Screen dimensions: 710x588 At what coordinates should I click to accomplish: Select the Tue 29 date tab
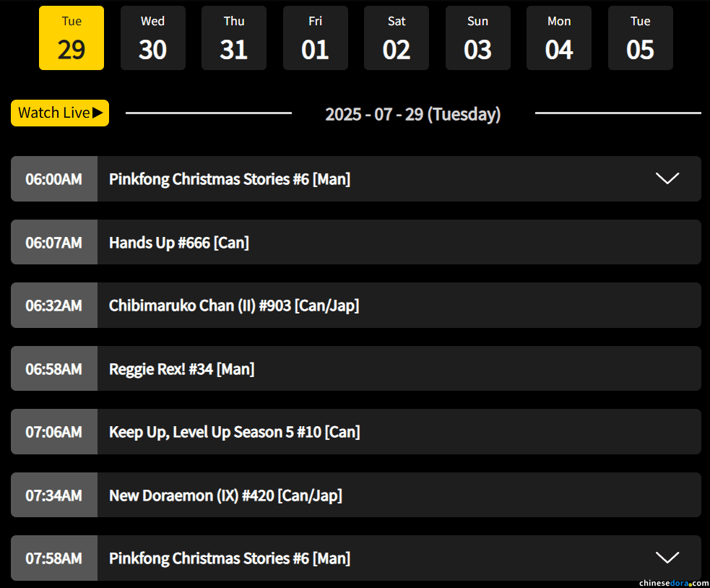[x=72, y=38]
